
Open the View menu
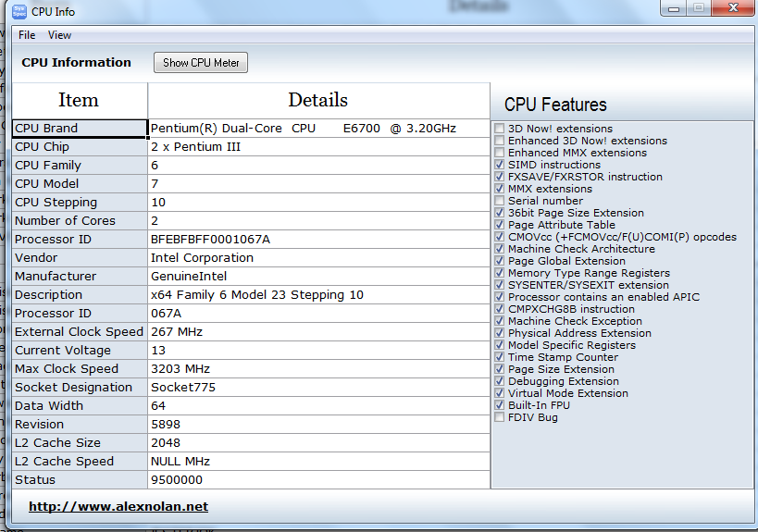[59, 35]
